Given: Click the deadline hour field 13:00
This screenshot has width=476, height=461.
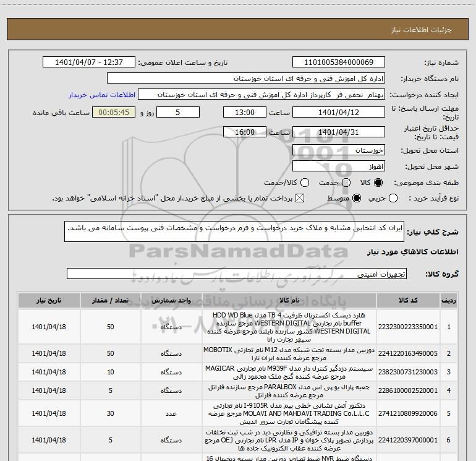Looking at the screenshot, I should point(245,112).
